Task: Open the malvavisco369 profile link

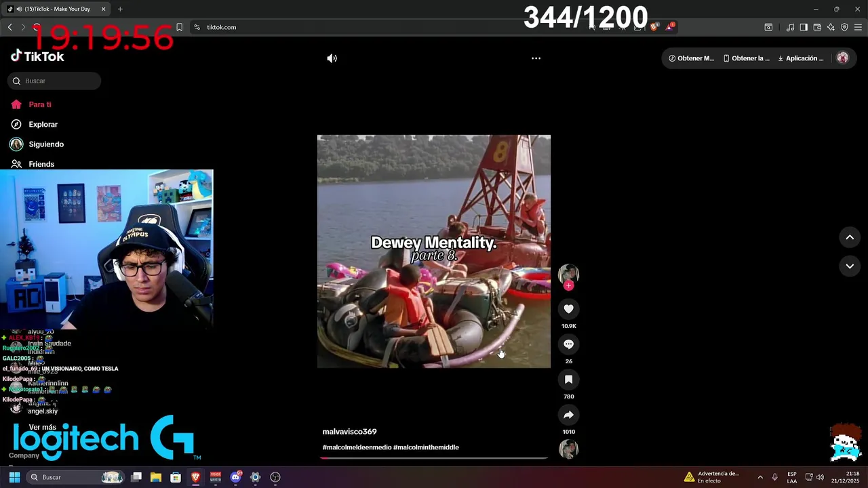Action: click(349, 432)
